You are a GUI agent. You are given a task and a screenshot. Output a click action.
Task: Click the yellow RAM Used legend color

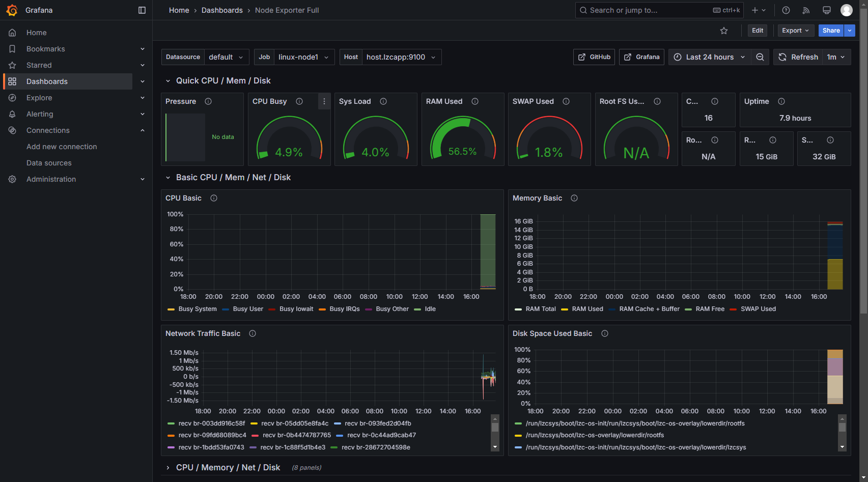565,309
